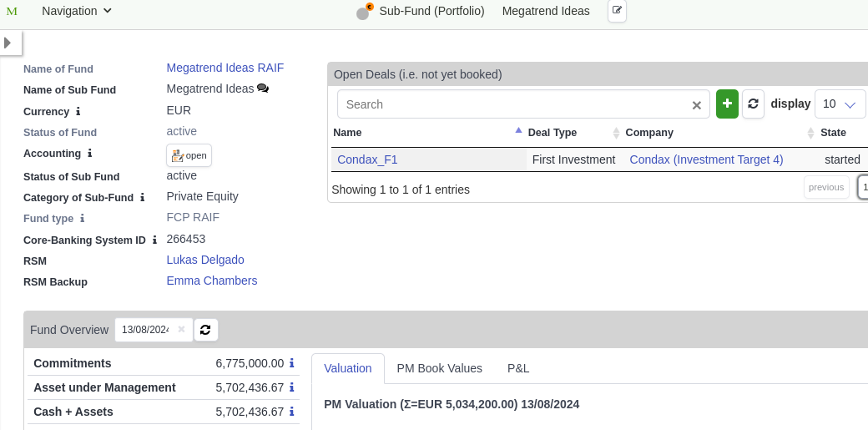Image resolution: width=868 pixels, height=430 pixels.
Task: Sort the deals table by Name column
Action: coord(426,132)
